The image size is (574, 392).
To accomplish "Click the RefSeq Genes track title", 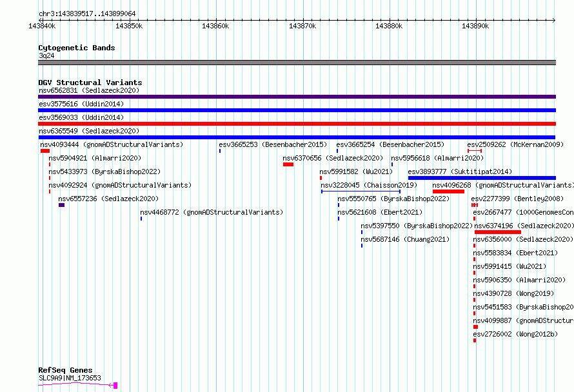I will [x=65, y=370].
